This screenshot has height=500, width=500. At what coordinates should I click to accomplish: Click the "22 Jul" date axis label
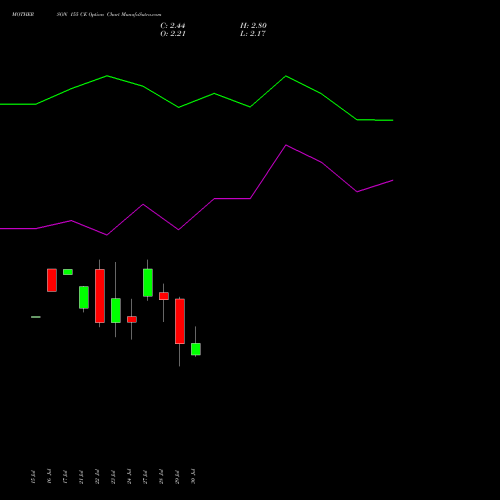coord(97,477)
